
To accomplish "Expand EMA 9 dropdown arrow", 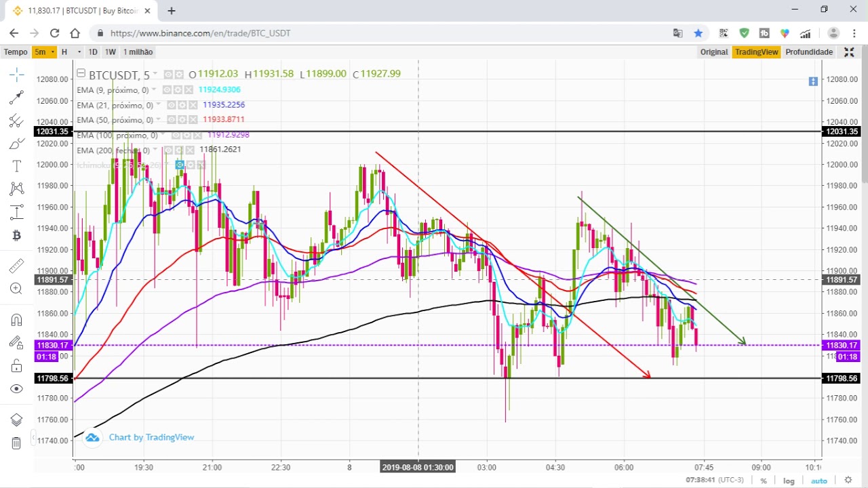I will [x=154, y=89].
